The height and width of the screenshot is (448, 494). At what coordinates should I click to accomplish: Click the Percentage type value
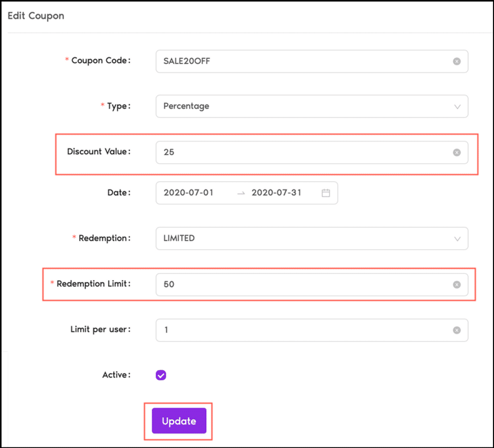click(186, 106)
